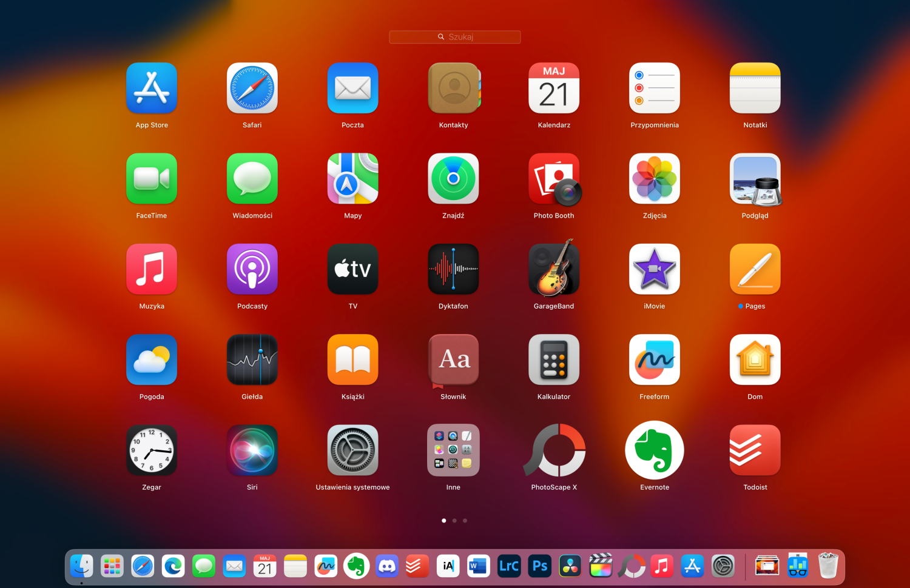Launch Dyktafon voice recorder
Screen dimensions: 910x588
pos(453,269)
